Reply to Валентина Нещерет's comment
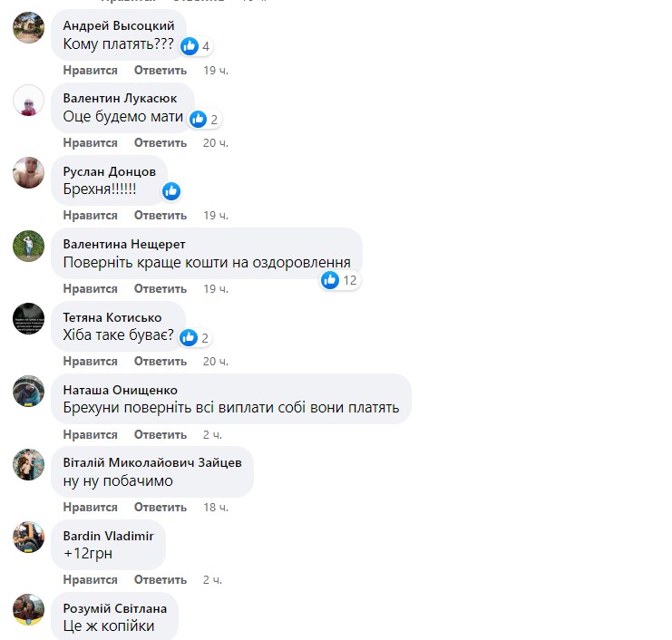 coord(161,289)
